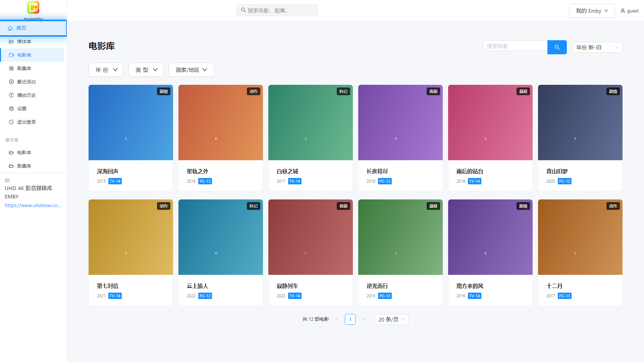Click page number 1
This screenshot has width=644, height=362.
350,319
